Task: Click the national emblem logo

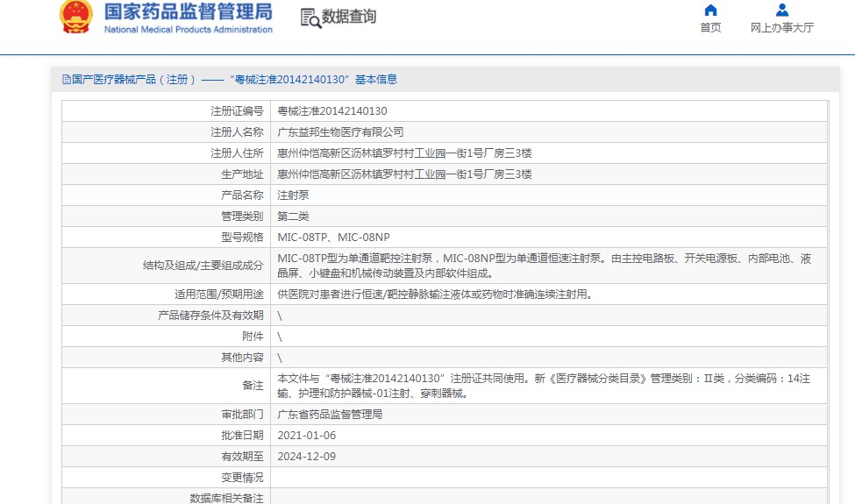Action: (x=75, y=17)
